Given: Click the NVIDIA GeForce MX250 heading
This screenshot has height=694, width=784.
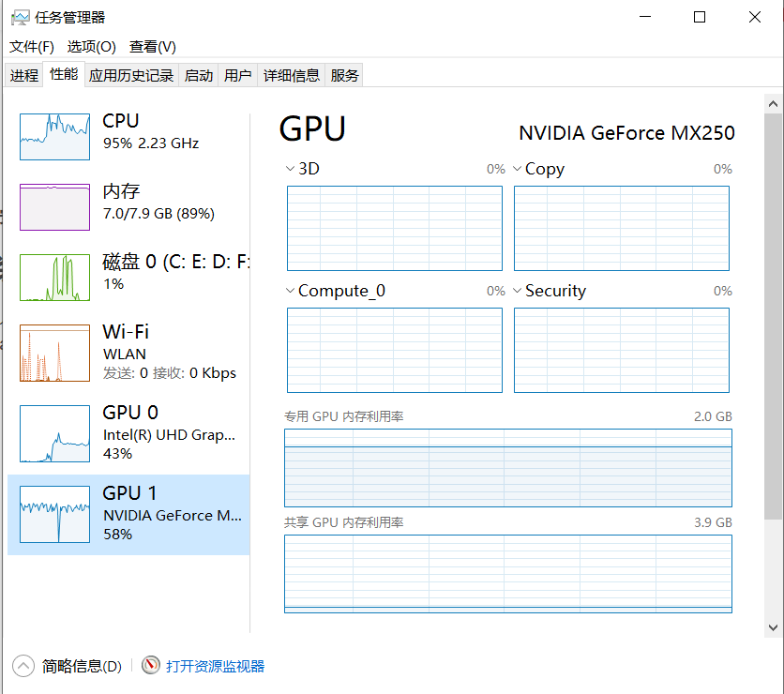Looking at the screenshot, I should pos(627,133).
